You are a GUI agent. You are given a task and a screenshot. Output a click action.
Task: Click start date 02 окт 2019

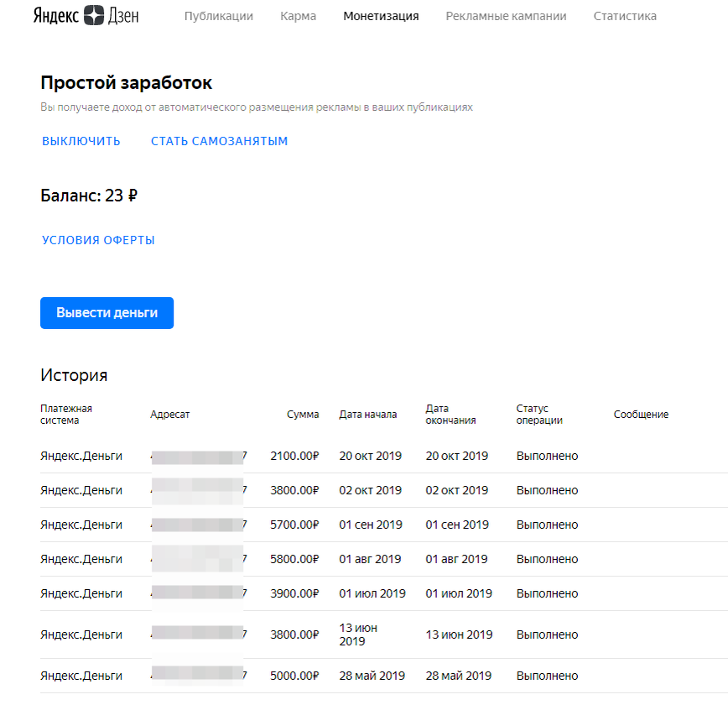(371, 490)
